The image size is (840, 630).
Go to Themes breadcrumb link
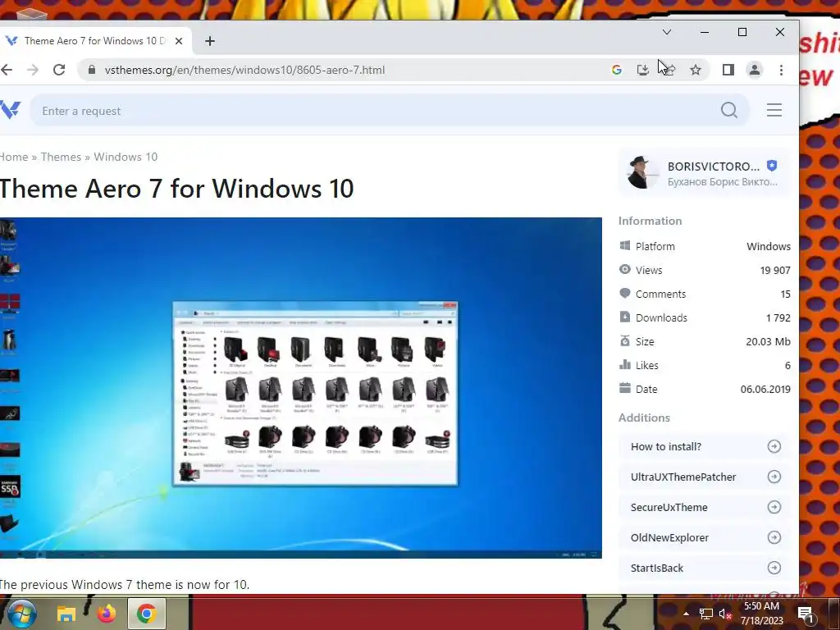(x=61, y=157)
